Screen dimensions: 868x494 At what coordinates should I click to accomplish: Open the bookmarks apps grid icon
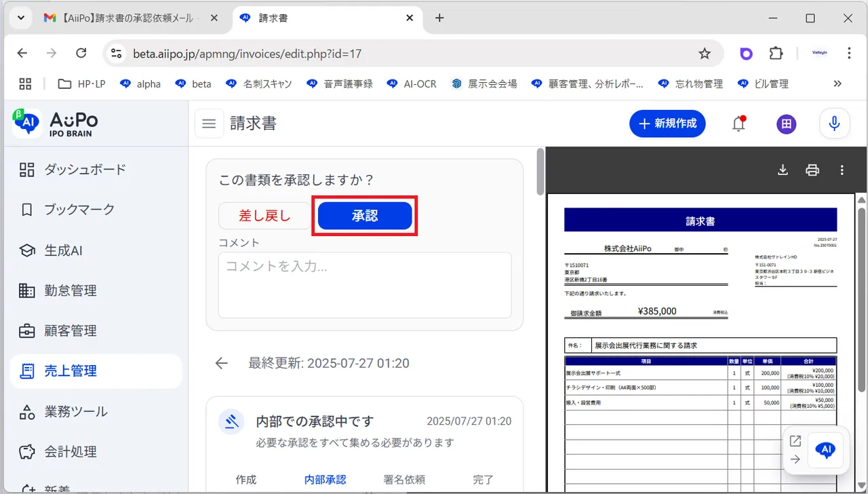coord(25,83)
